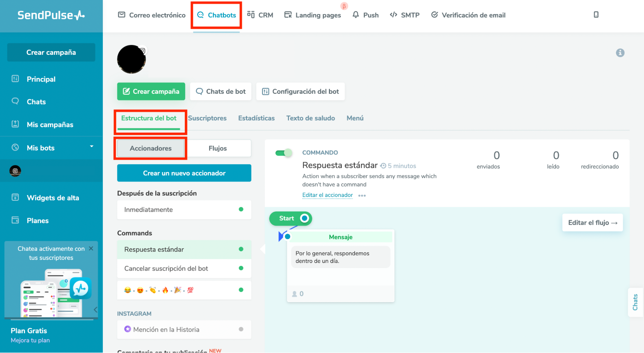Open Chats in the sidebar

coord(36,102)
